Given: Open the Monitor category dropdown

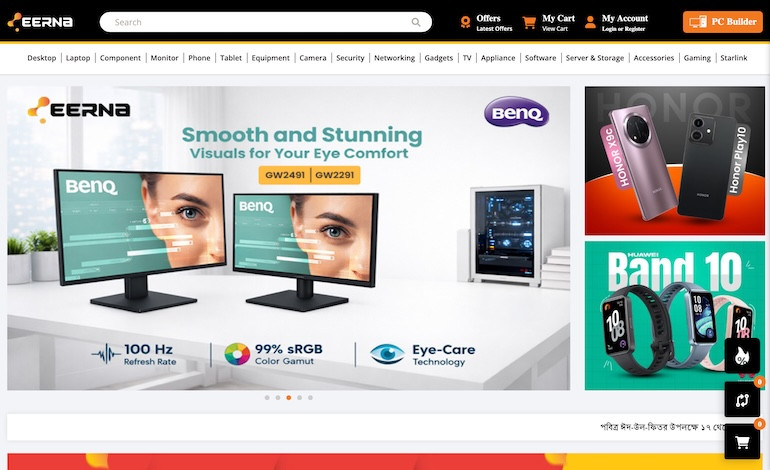Looking at the screenshot, I should pyautogui.click(x=164, y=58).
